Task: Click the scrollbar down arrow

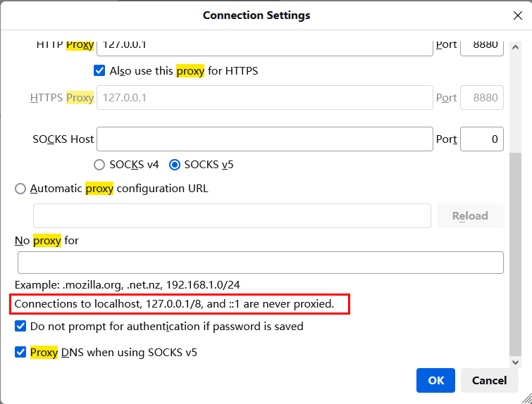Action: (x=515, y=362)
